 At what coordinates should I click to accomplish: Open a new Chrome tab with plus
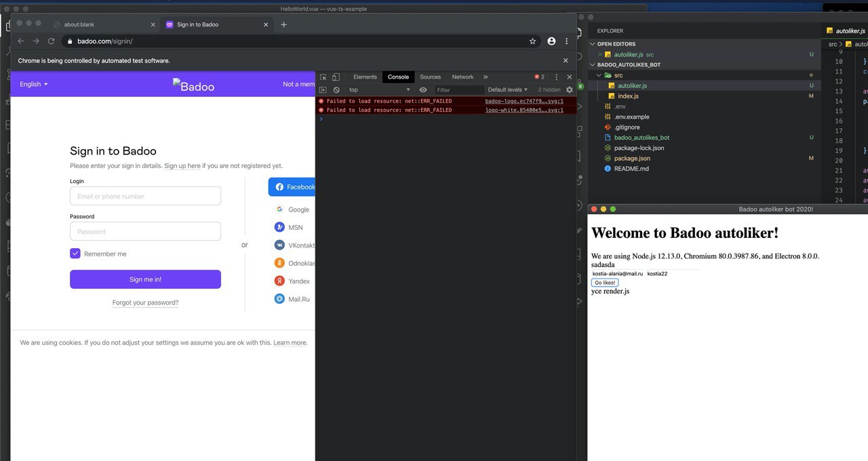(x=283, y=24)
